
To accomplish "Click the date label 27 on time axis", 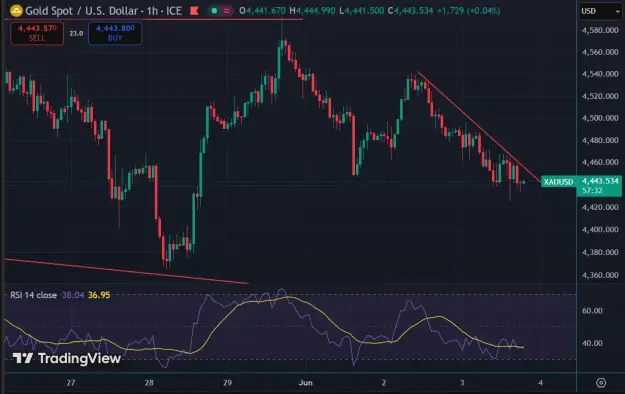I will point(71,383).
